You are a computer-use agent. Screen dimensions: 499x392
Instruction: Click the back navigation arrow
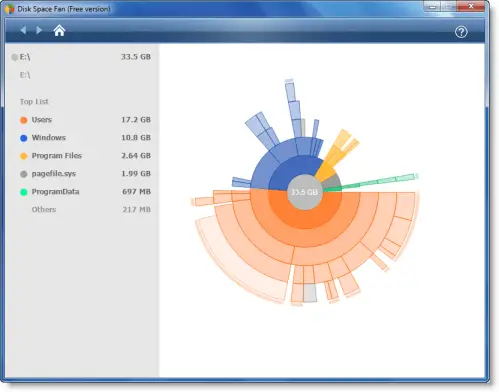pos(23,30)
